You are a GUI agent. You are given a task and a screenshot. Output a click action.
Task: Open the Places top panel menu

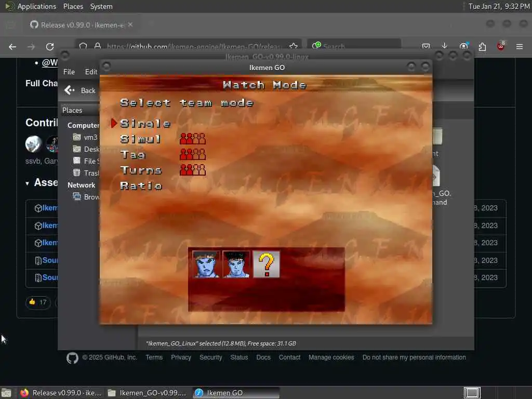click(x=73, y=6)
